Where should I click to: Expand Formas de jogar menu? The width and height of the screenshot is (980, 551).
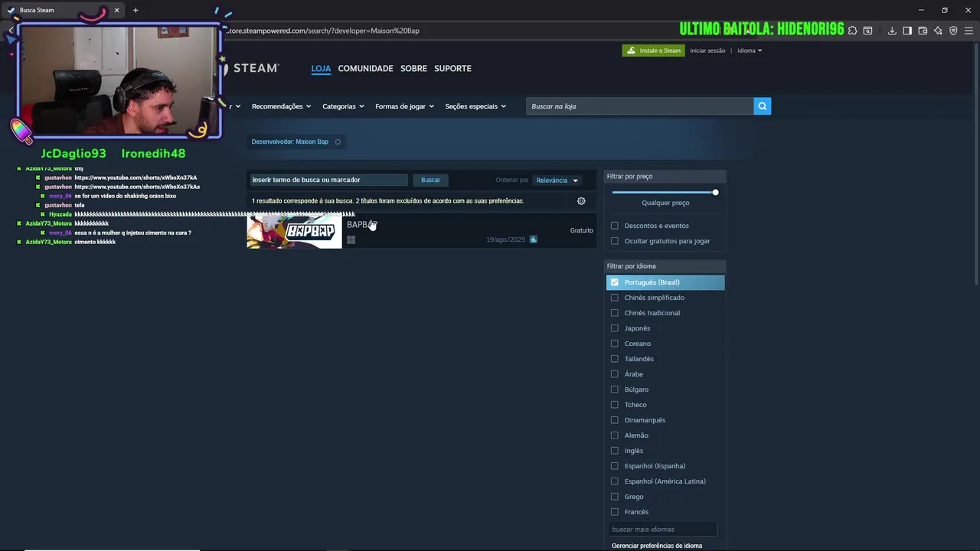(x=404, y=106)
